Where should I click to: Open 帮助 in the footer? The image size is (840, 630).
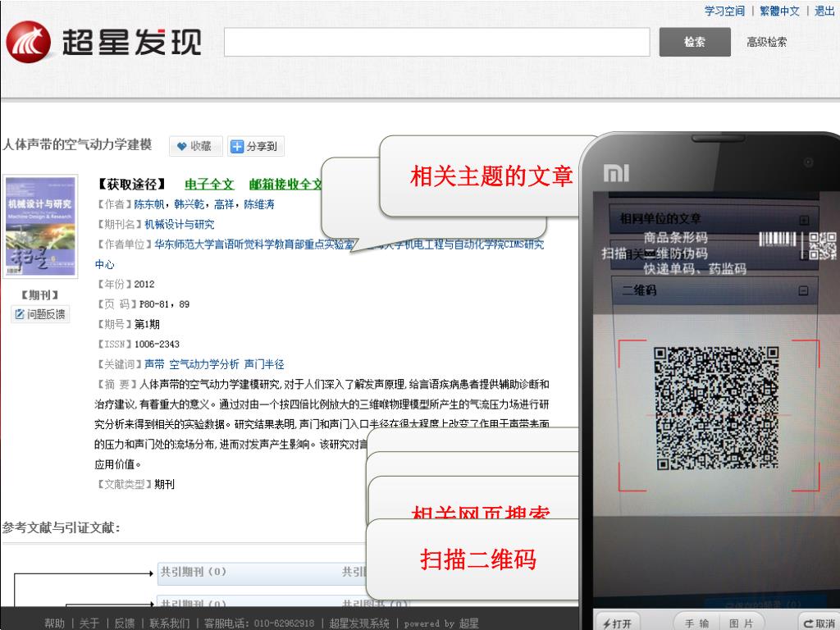tap(55, 623)
